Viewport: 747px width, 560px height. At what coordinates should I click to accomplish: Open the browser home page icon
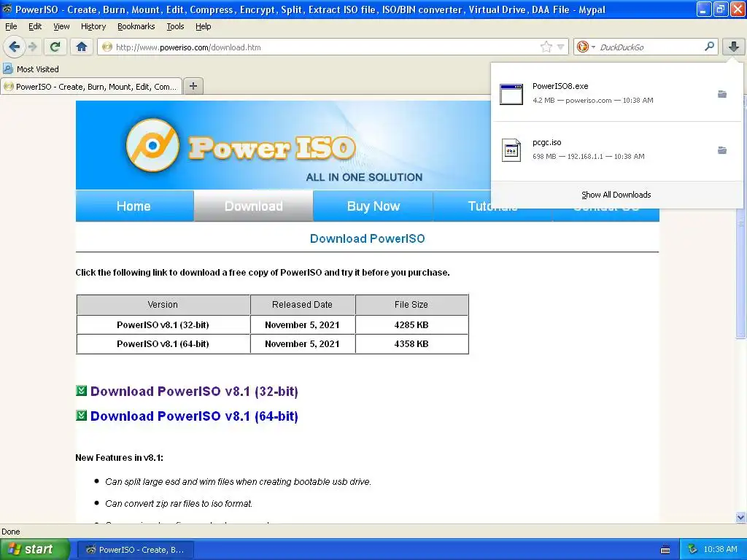click(82, 47)
